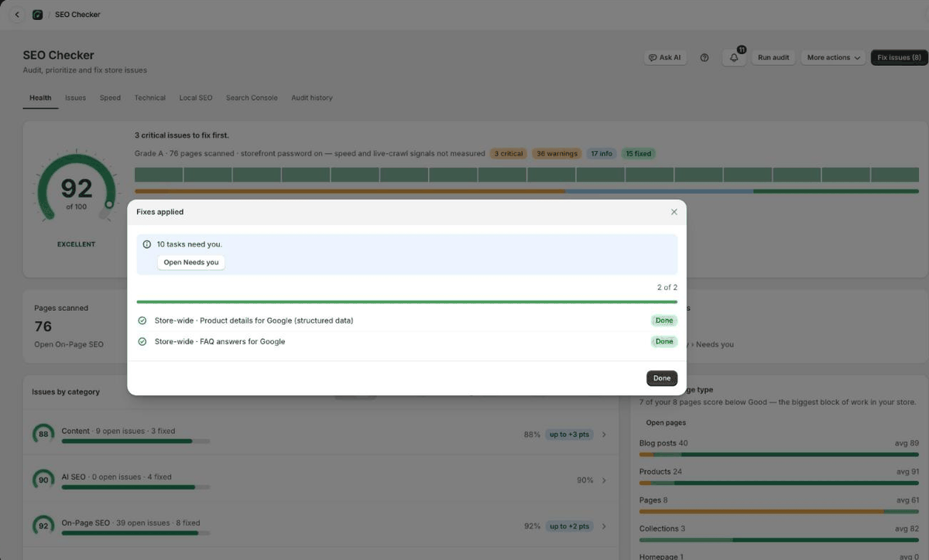This screenshot has width=929, height=560.
Task: Click the Content up to +3 pts badge
Action: pos(569,435)
